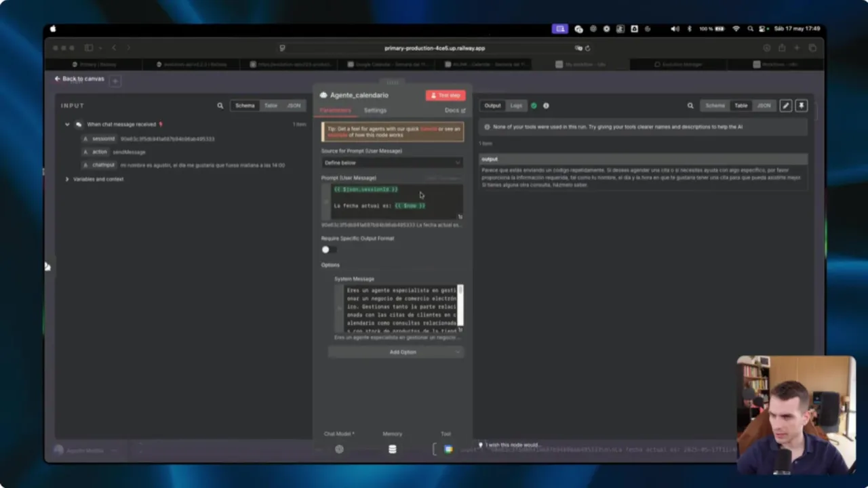Click the chatInput field row
This screenshot has height=488, width=868.
[183, 165]
